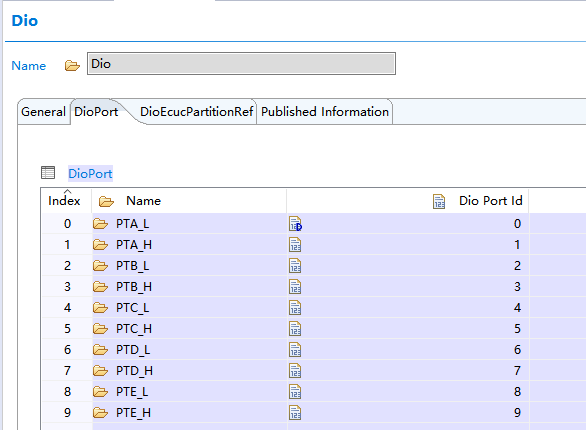Click the port id value icon in row PTA_H

[295, 245]
